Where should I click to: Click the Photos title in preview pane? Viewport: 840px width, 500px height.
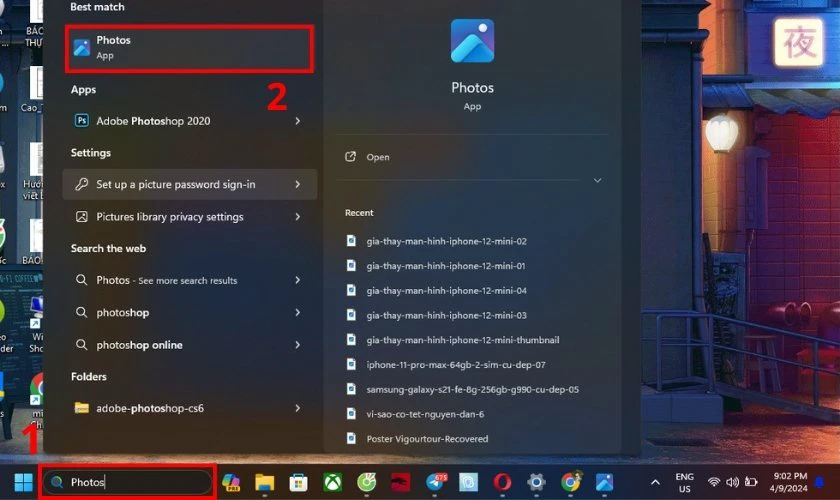coord(472,88)
